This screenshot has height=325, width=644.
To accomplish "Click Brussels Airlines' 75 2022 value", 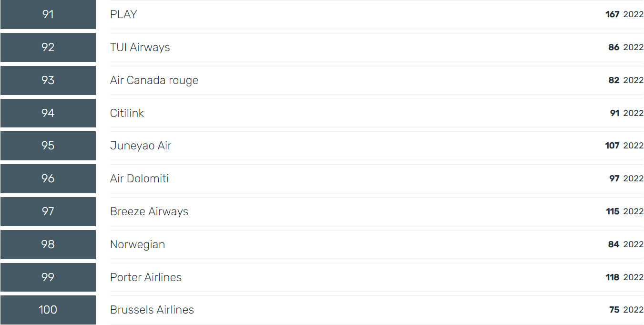I will tap(626, 310).
